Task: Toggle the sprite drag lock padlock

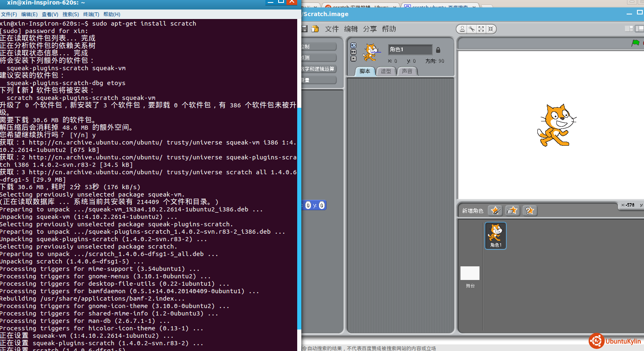Action: pyautogui.click(x=438, y=50)
